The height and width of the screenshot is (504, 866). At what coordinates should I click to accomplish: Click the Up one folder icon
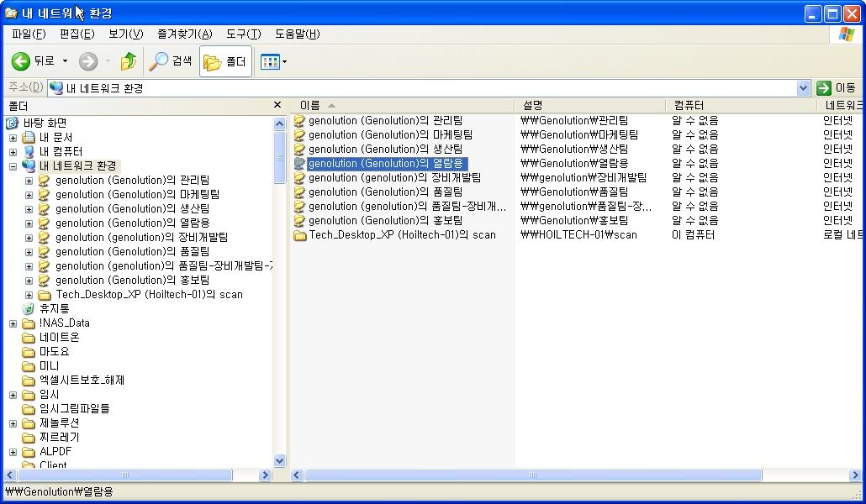pyautogui.click(x=128, y=61)
